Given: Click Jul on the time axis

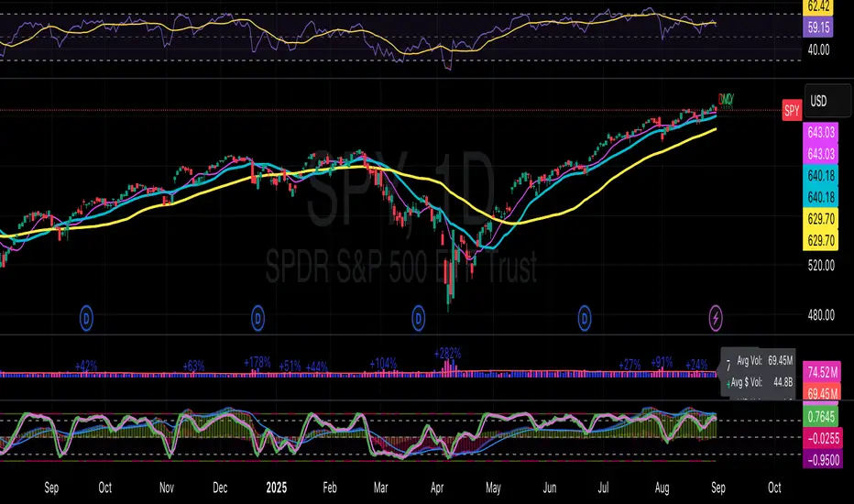Looking at the screenshot, I should click(603, 488).
